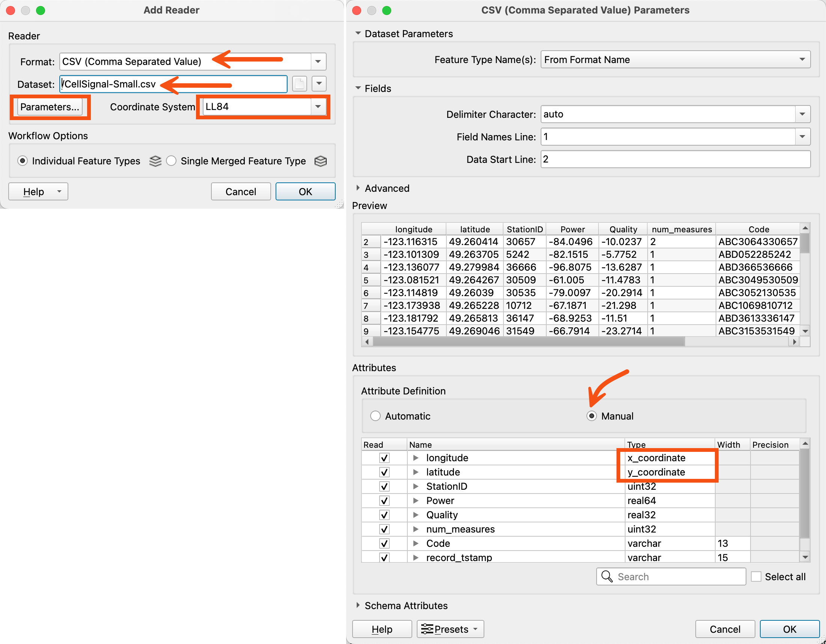Click the browse file icon beside Dataset
The image size is (826, 644).
click(x=300, y=84)
